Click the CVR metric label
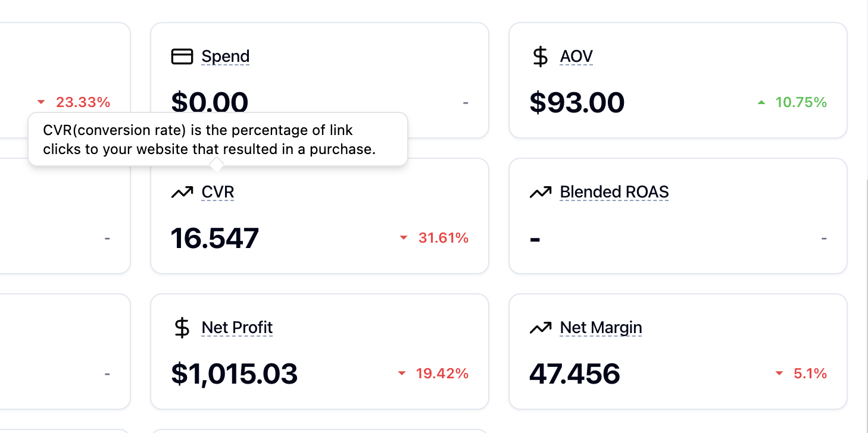The height and width of the screenshot is (433, 868). pyautogui.click(x=218, y=192)
